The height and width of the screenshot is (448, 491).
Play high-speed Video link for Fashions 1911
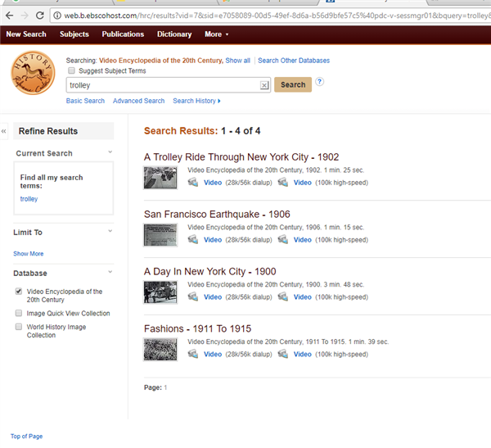point(303,355)
